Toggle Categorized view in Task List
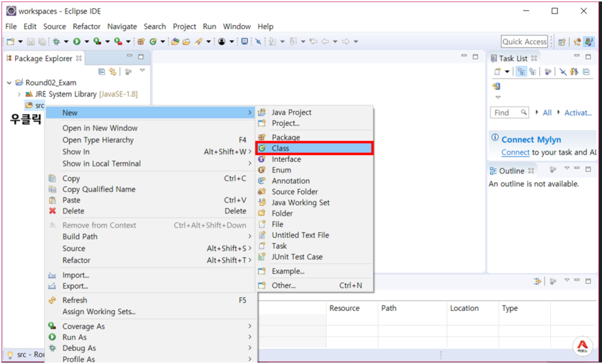The width and height of the screenshot is (602, 364). point(521,72)
